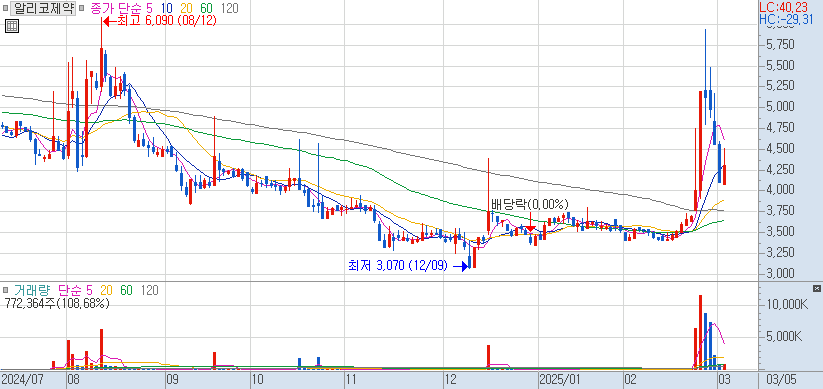Image resolution: width=823 pixels, height=389 pixels.
Task: Select the magenta 5 volume average label
Action: click(89, 290)
